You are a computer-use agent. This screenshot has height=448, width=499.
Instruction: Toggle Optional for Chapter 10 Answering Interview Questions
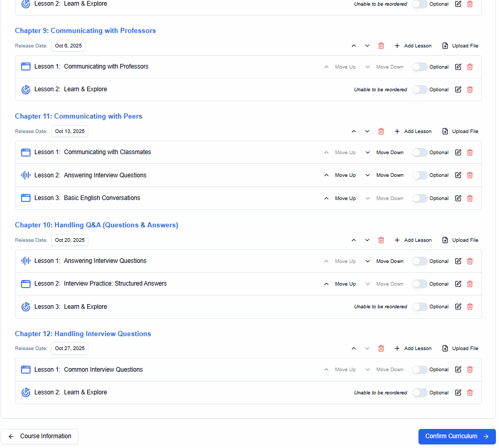pos(420,261)
